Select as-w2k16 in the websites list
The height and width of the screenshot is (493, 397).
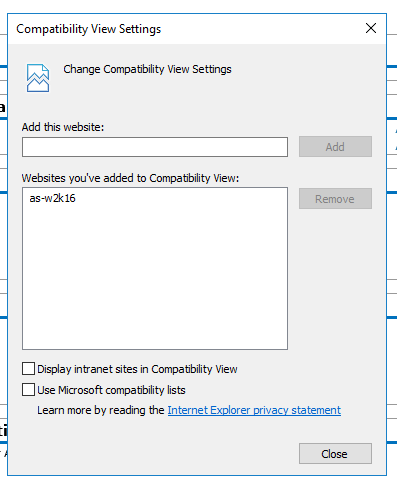coord(52,198)
